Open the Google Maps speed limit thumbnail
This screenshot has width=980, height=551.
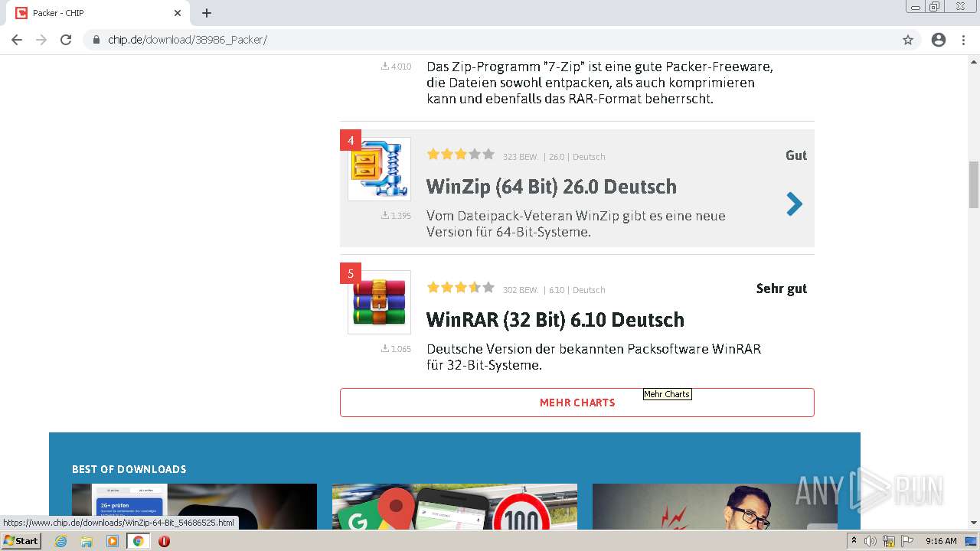[x=455, y=506]
